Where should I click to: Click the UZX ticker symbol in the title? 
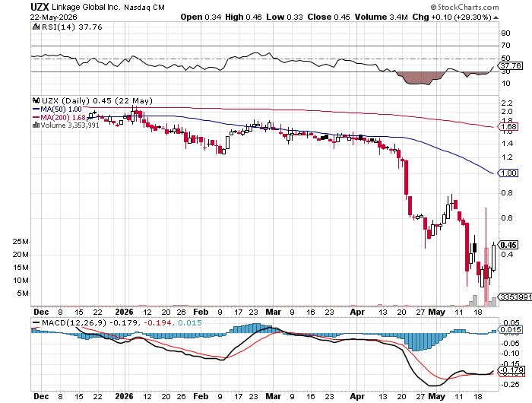[x=40, y=7]
